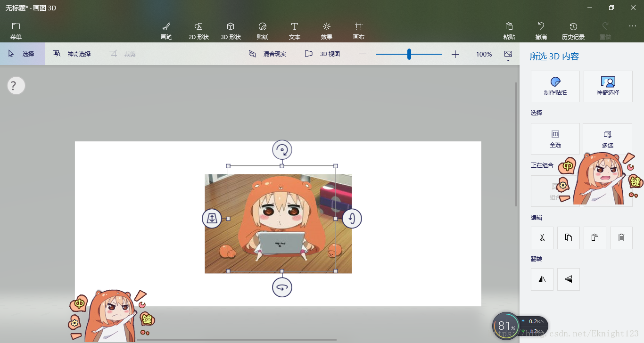Click the 100% zoom value field
Image resolution: width=644 pixels, height=343 pixels.
pyautogui.click(x=484, y=54)
